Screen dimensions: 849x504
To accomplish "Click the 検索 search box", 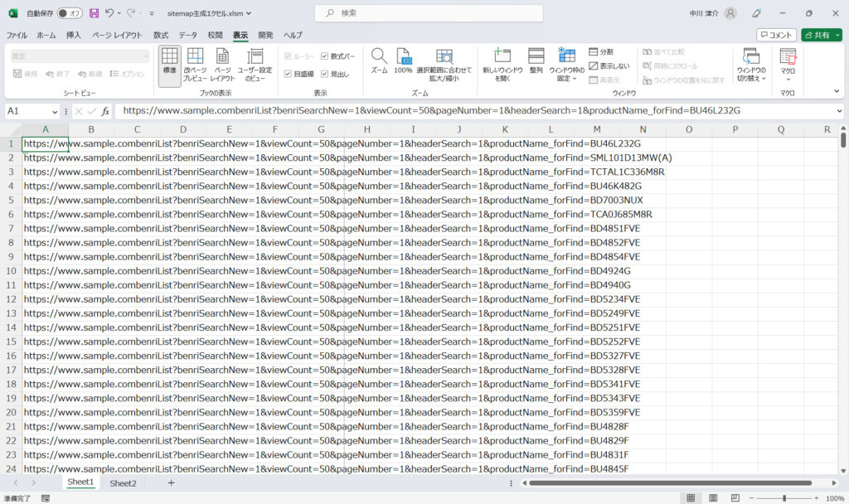I will [x=429, y=13].
